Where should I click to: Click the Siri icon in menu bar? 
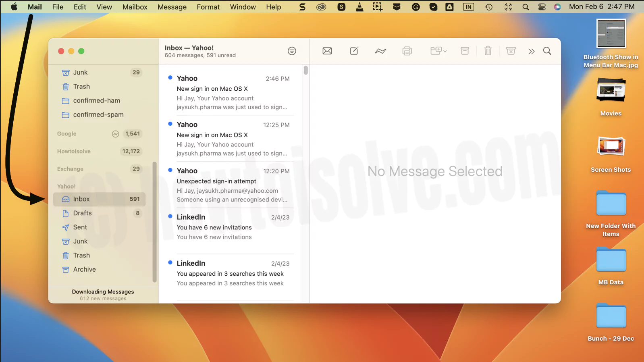click(x=557, y=7)
